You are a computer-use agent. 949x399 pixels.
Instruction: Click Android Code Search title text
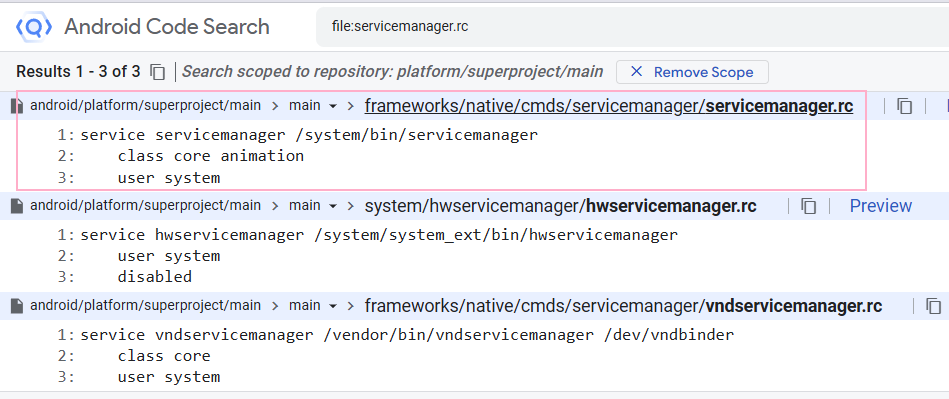pyautogui.click(x=166, y=27)
